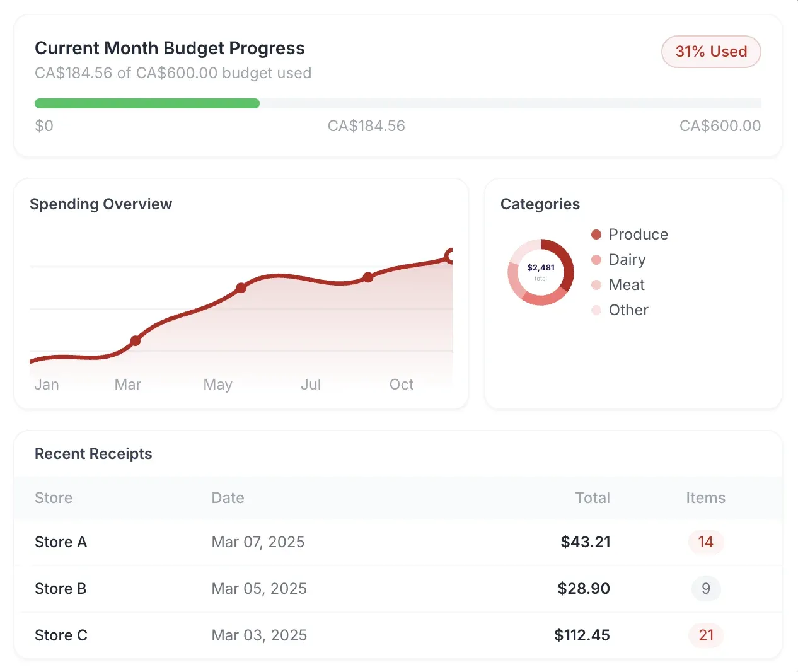Click the May data point on the chart
Image resolution: width=798 pixels, height=672 pixels.
click(x=241, y=288)
